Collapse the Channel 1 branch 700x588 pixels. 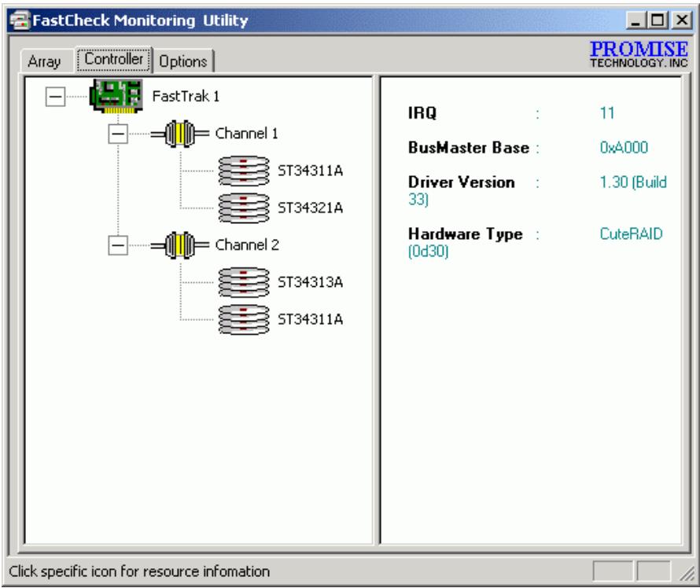click(x=118, y=134)
